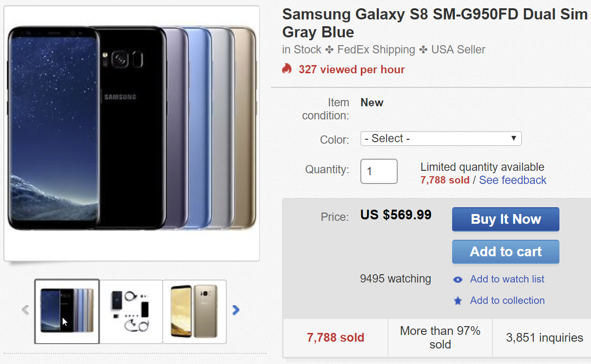Select the gold Galaxy S8 thumbnail
Viewport: 591px width, 364px height.
pyautogui.click(x=194, y=311)
